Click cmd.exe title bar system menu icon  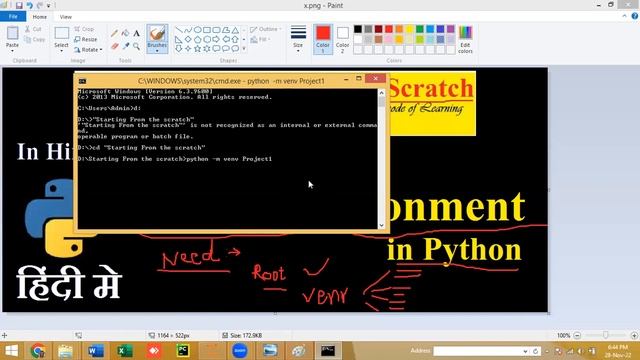pos(82,81)
